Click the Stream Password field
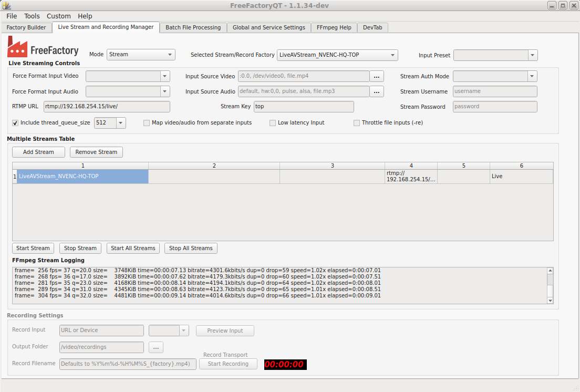580x392 pixels. coord(495,107)
